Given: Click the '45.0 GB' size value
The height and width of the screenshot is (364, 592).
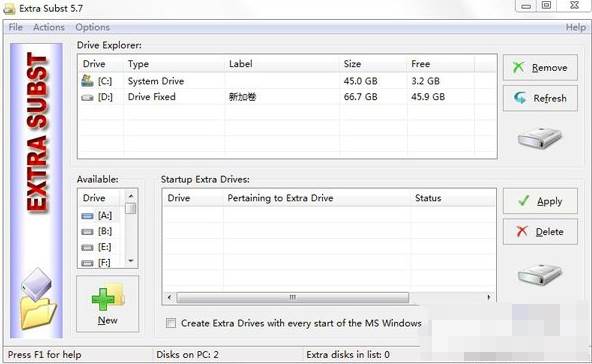Looking at the screenshot, I should (x=361, y=81).
